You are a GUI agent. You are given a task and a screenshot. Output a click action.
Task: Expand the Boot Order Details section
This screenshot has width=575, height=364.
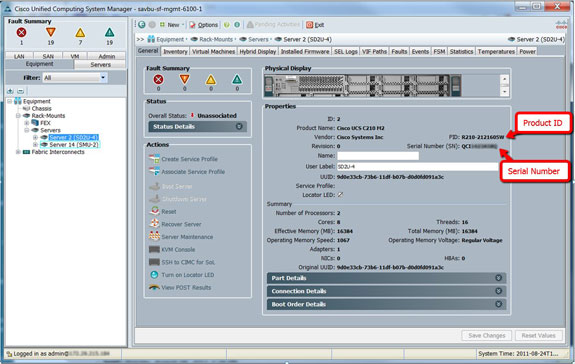[x=387, y=304]
